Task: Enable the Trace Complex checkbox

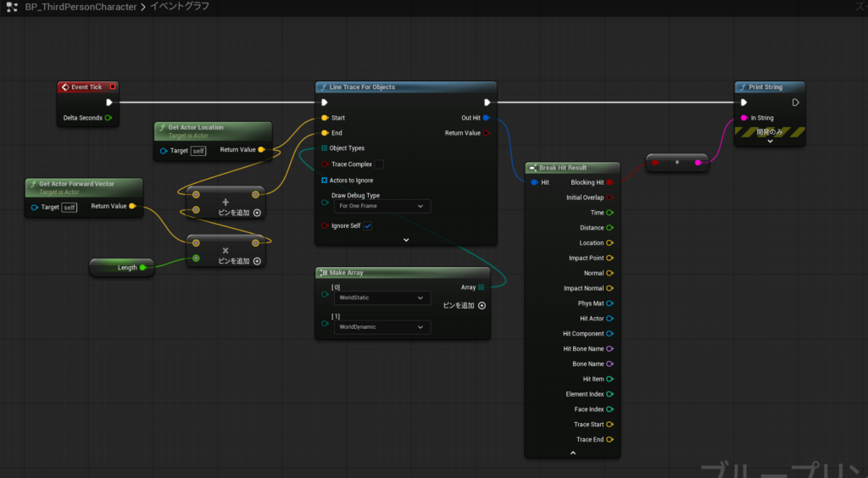Action: [x=379, y=164]
